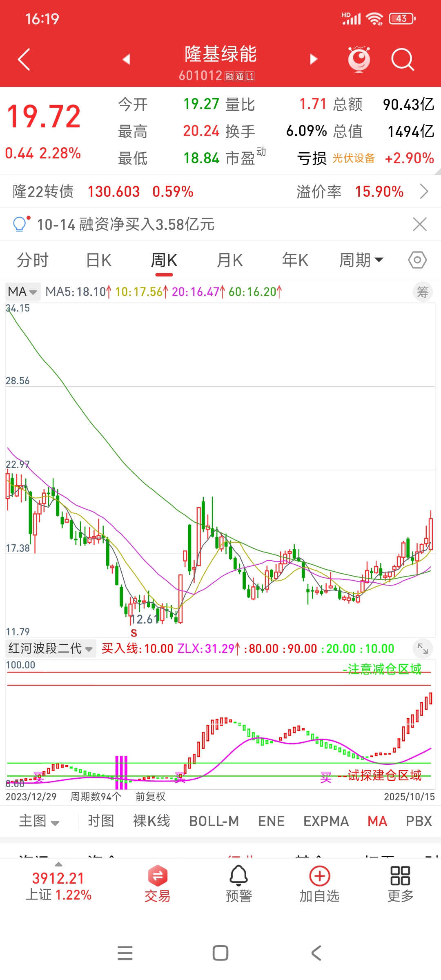Open the 交易 trade icon
441x980 pixels.
(x=157, y=884)
